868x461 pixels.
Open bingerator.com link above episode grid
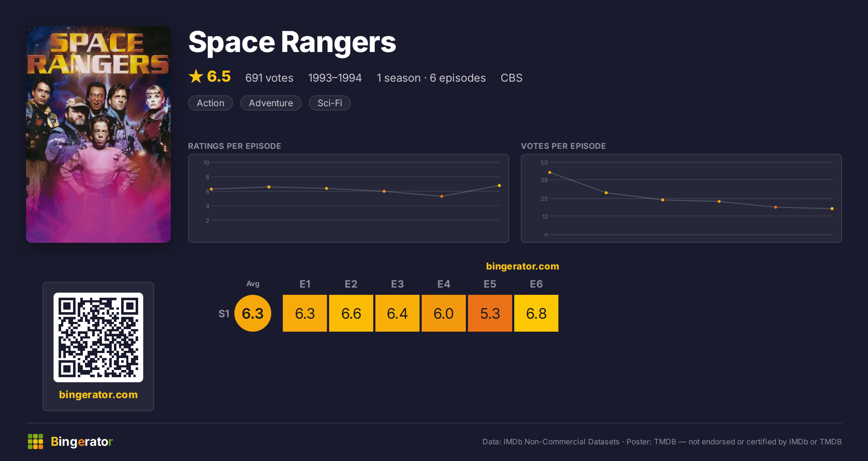(x=523, y=266)
